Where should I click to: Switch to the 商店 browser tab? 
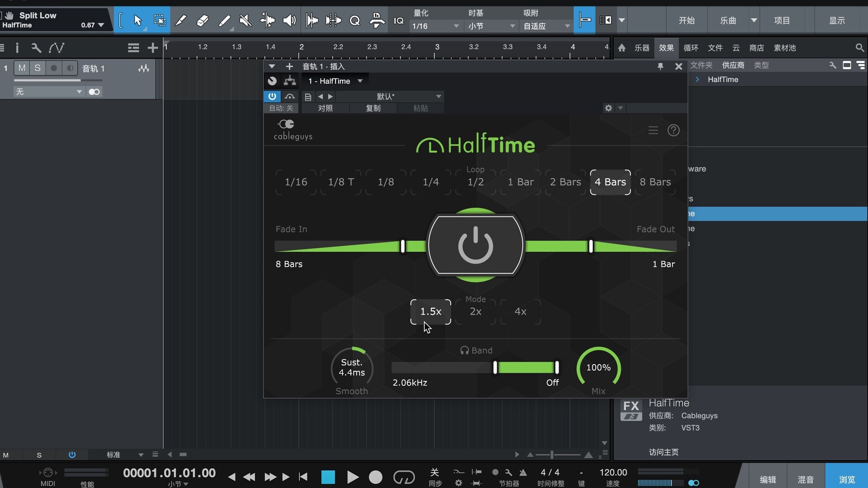tap(757, 47)
